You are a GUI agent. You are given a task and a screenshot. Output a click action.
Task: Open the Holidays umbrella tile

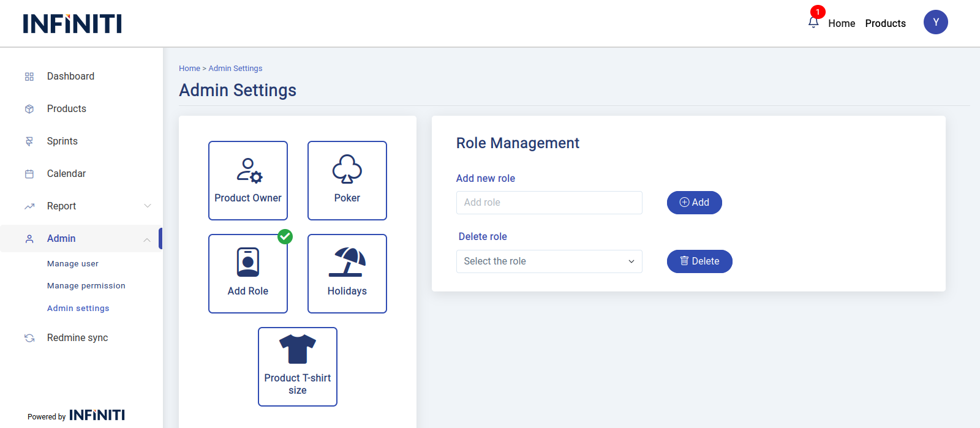(347, 274)
